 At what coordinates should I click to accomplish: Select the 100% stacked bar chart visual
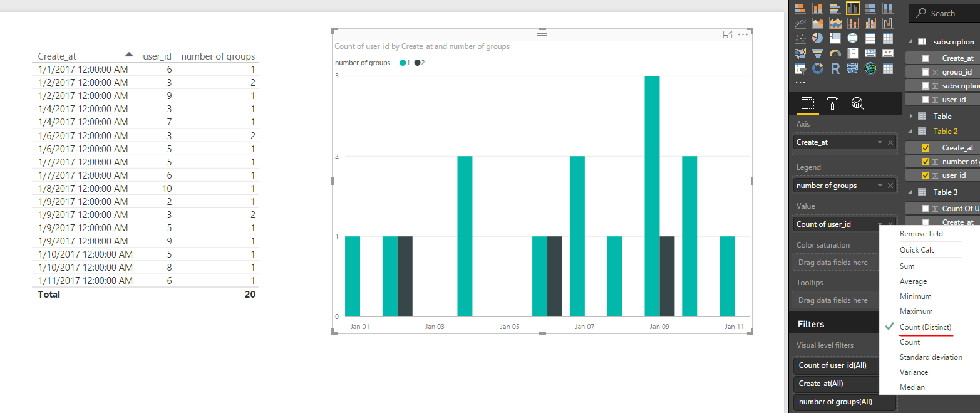click(870, 8)
